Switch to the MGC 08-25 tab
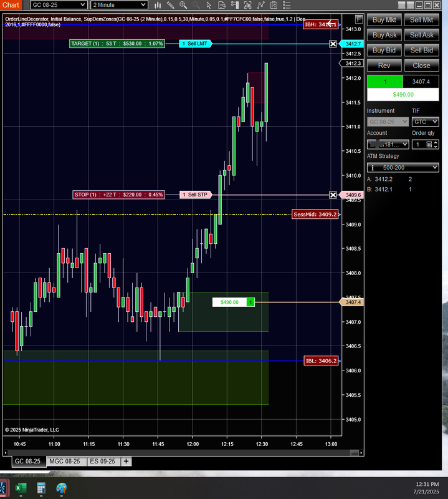 coord(65,461)
